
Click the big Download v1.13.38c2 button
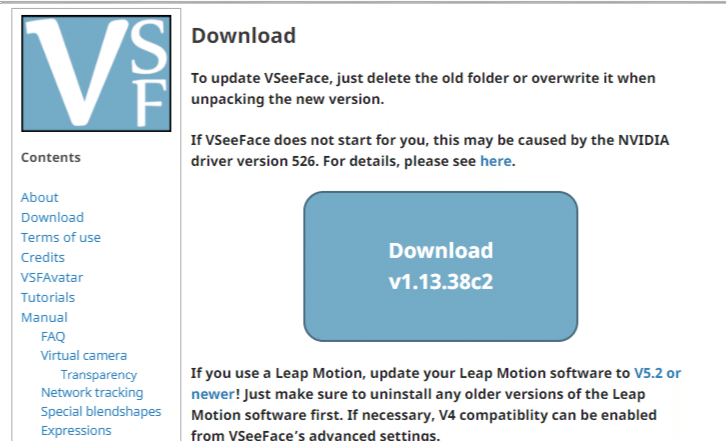click(x=440, y=265)
